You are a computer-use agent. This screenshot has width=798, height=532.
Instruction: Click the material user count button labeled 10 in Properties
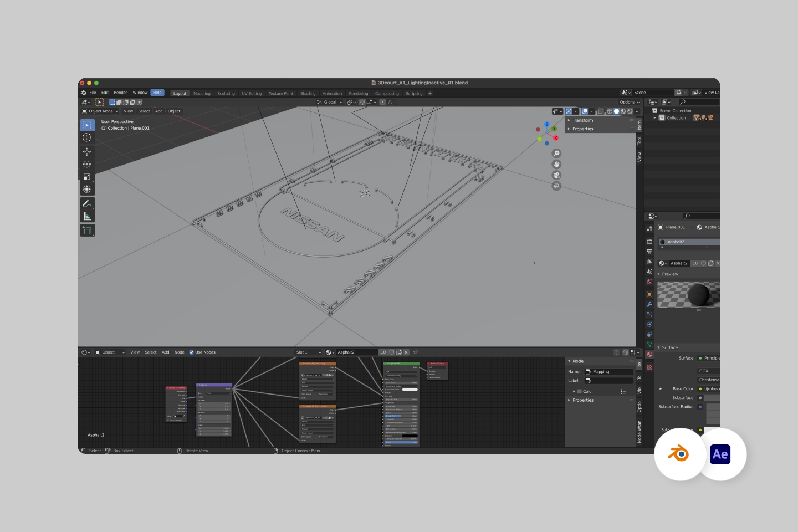pyautogui.click(x=695, y=263)
